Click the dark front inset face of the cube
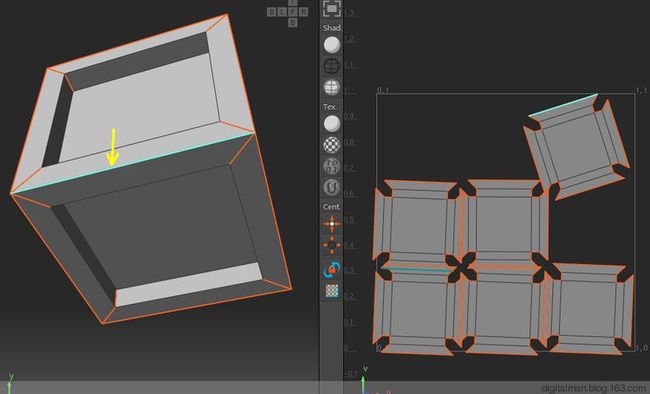Screen dimensions: 650x394 pos(162,227)
